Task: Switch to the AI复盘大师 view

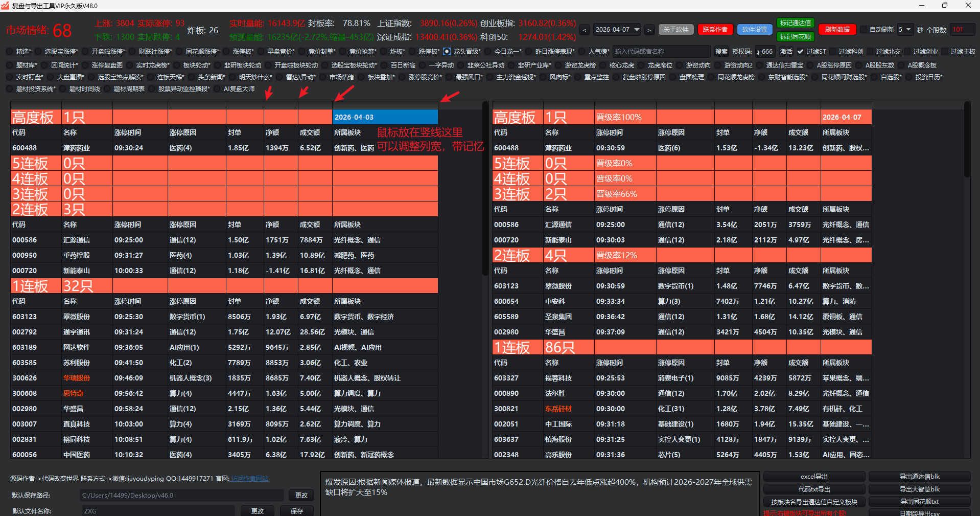Action: pos(217,89)
